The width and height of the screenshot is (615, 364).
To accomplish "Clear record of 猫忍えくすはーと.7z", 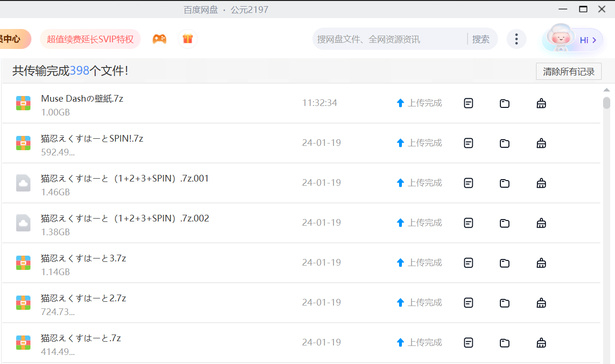I will [x=541, y=343].
